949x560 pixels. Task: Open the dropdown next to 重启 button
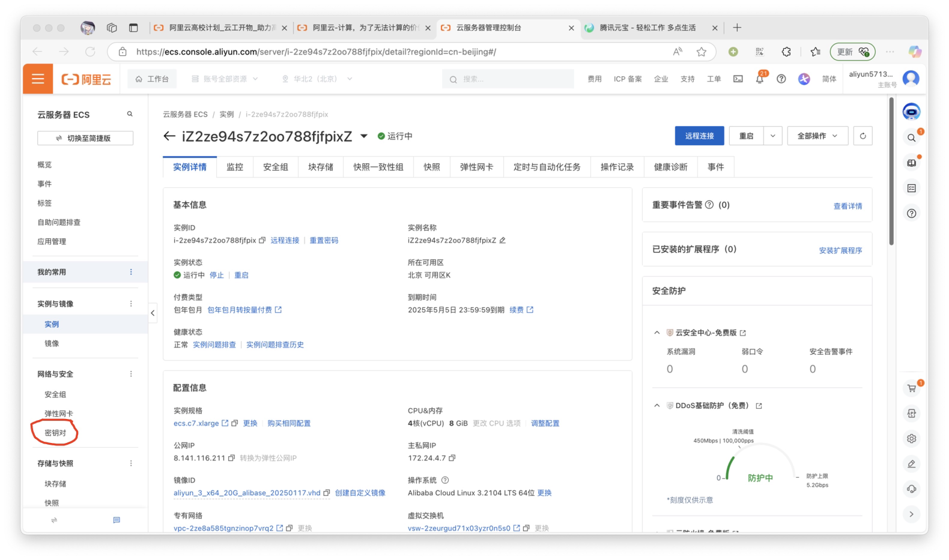click(773, 136)
